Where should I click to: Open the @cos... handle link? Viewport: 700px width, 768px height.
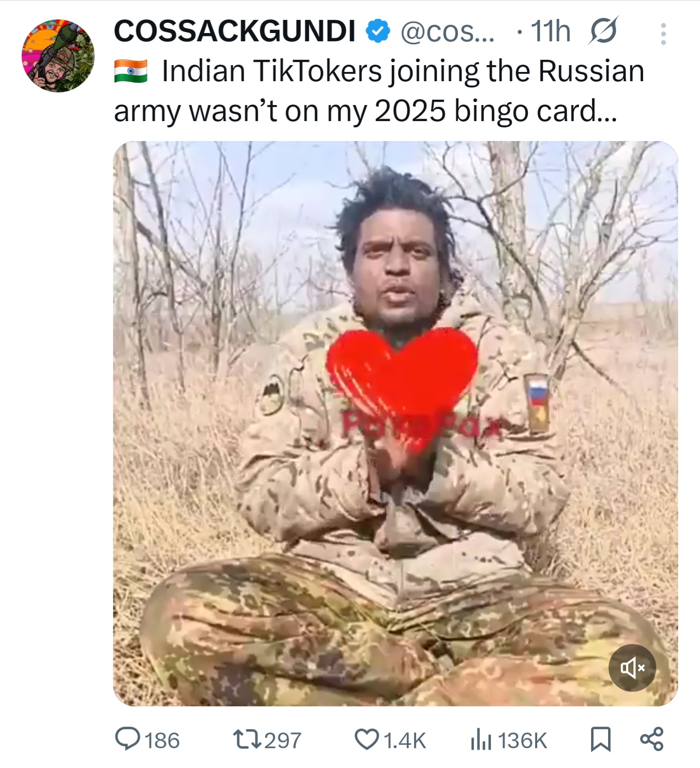[447, 32]
